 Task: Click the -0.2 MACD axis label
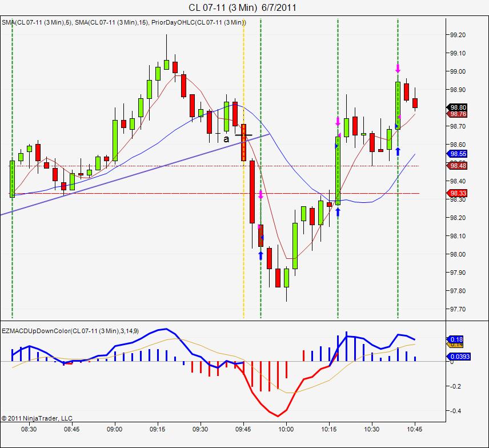[x=455, y=386]
